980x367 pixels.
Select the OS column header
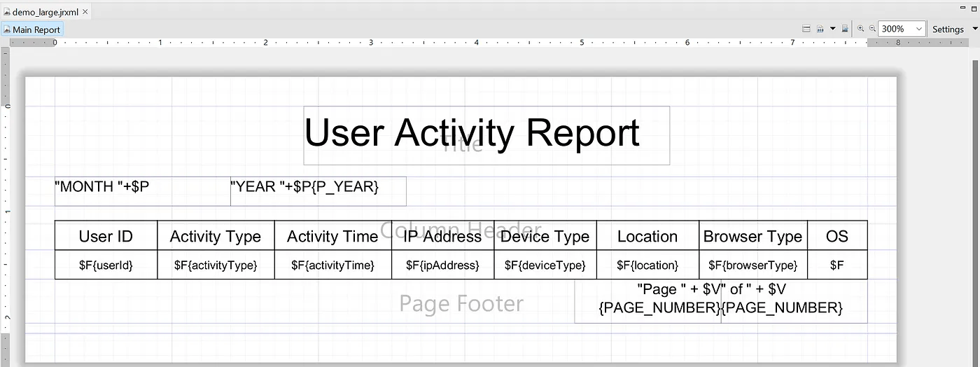coord(837,236)
